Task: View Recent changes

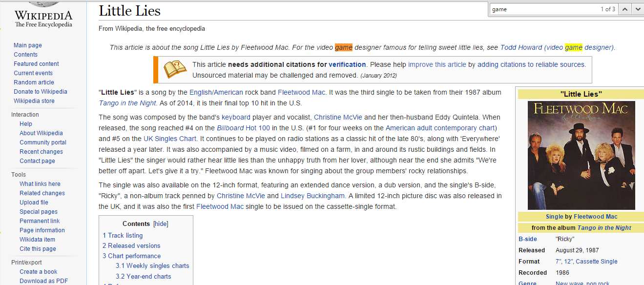Action: point(41,152)
